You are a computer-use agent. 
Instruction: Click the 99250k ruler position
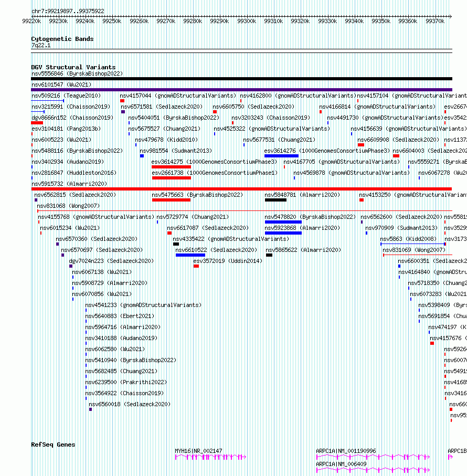click(x=112, y=21)
